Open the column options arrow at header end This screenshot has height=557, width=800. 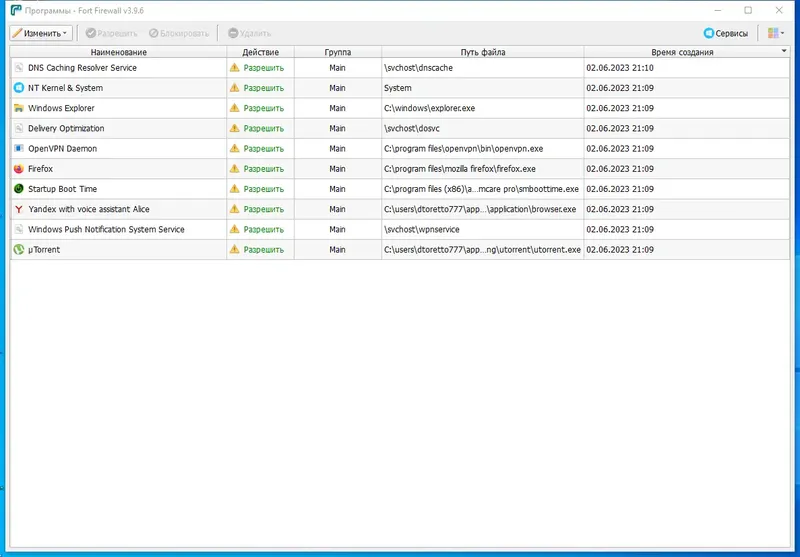pyautogui.click(x=784, y=51)
